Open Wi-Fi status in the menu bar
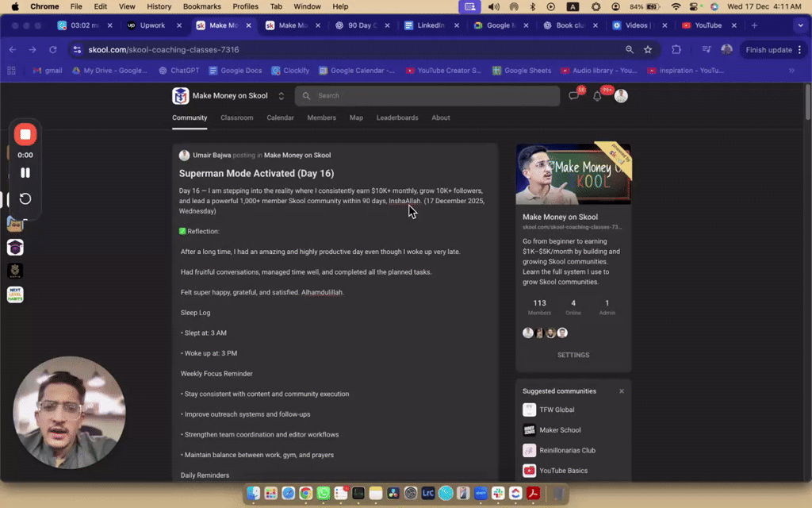Screen dimensions: 812x508 tap(676, 6)
